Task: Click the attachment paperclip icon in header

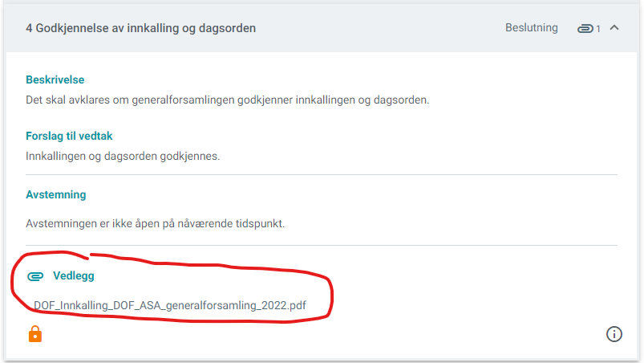Action: pos(585,28)
